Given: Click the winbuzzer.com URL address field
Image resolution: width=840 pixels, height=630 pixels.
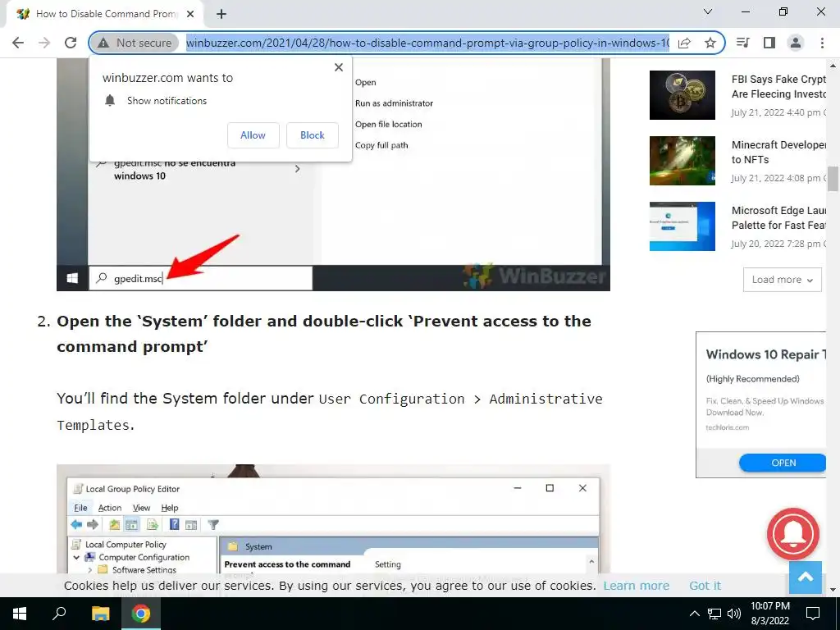Looking at the screenshot, I should [427, 43].
